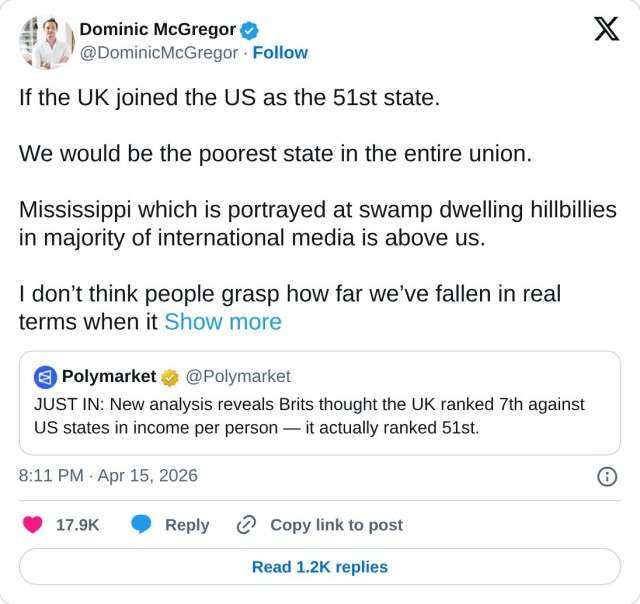Open Dominic McGregor's profile photo
Viewport: 640px width, 604px height.
(46, 42)
